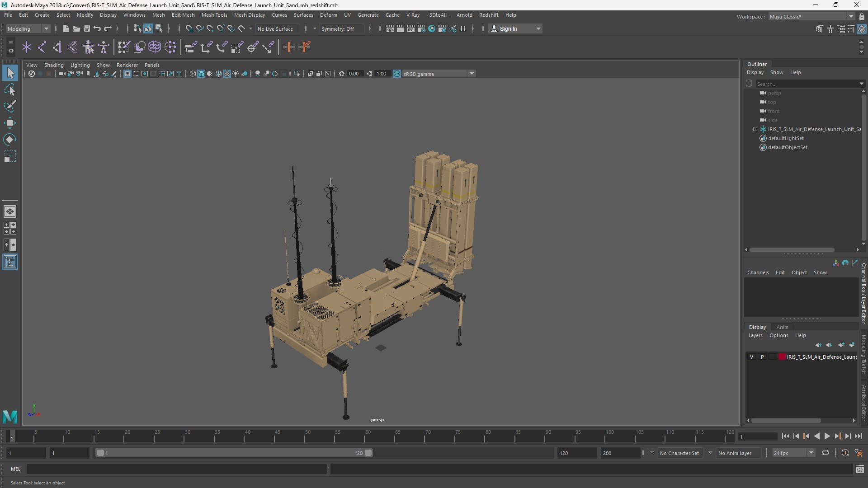Click the No Live Surface field
Viewport: 868px width, 488px height.
[x=277, y=28]
